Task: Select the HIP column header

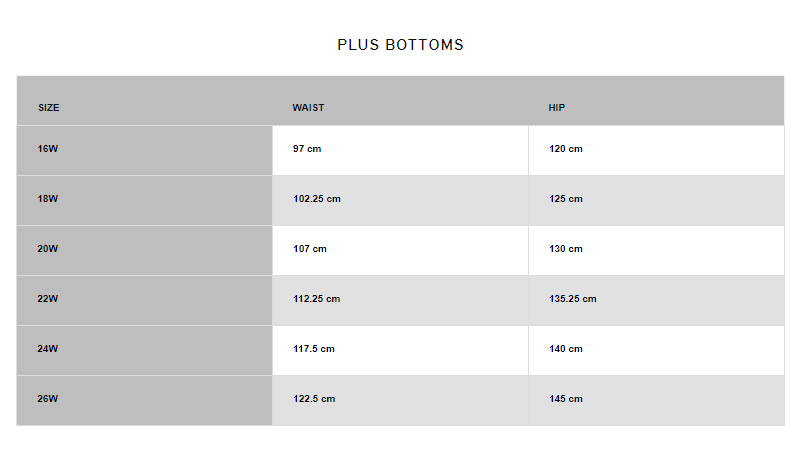Action: coord(557,108)
